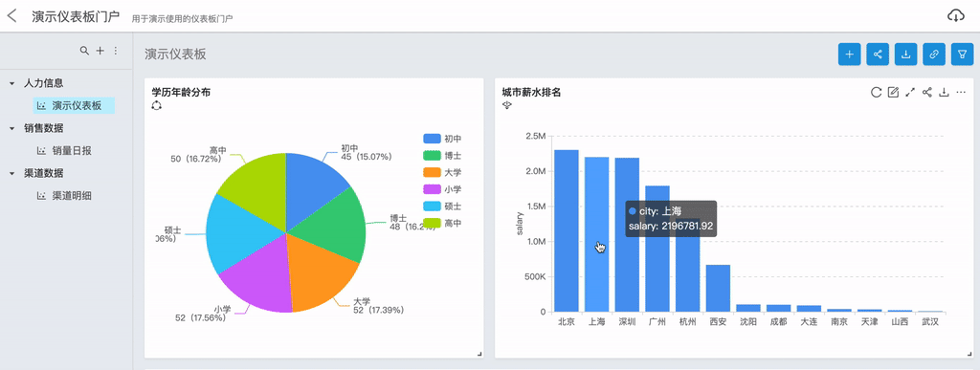Screen dimensions: 980x370
Task: Collapse the 人力信息 folder
Action: pyautogui.click(x=11, y=83)
